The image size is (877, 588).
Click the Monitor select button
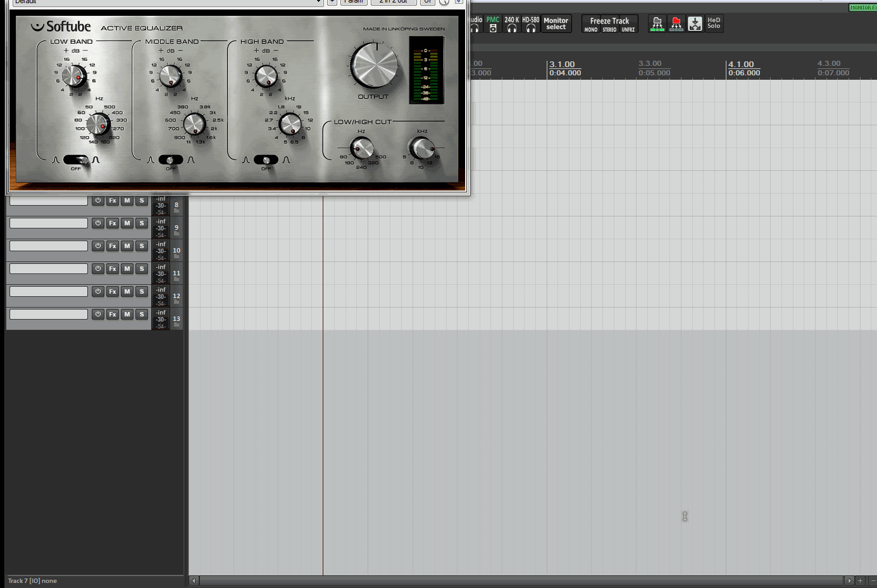tap(556, 23)
